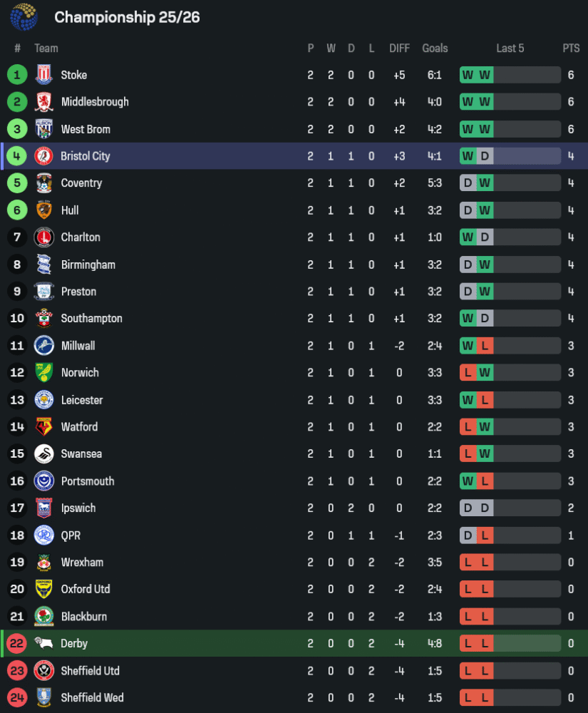Select the Leicester team name
The height and width of the screenshot is (713, 588).
(x=82, y=400)
